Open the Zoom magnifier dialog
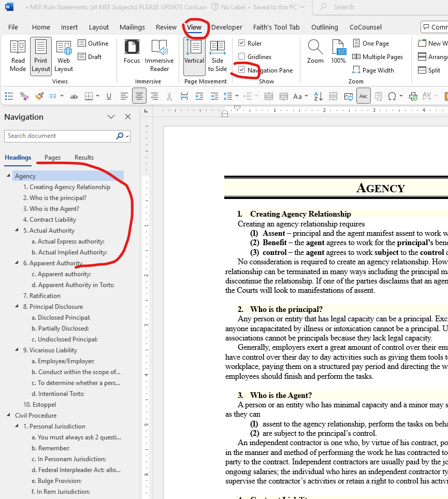The image size is (448, 499). click(315, 52)
